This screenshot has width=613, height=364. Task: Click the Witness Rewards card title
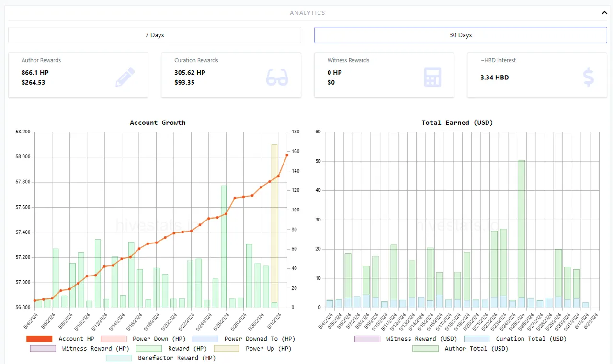pyautogui.click(x=348, y=60)
